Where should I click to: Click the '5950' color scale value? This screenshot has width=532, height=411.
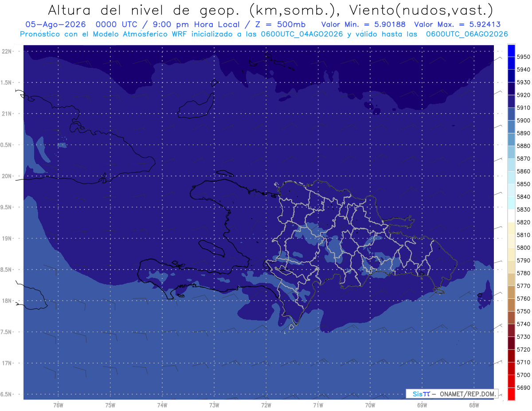[523, 57]
